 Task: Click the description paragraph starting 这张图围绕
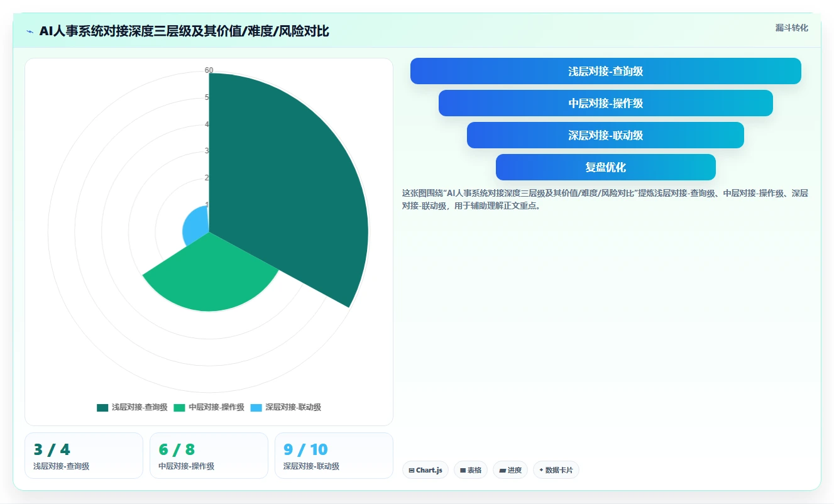[605, 199]
